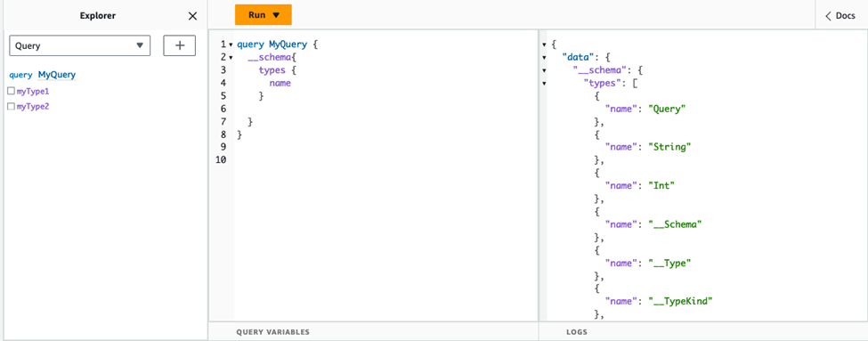Collapse the "data" node in results
The width and height of the screenshot is (868, 341).
[544, 57]
